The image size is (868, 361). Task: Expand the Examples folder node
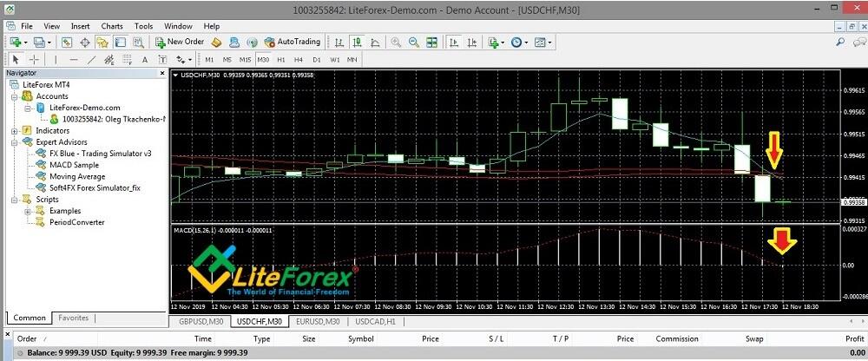[28, 211]
